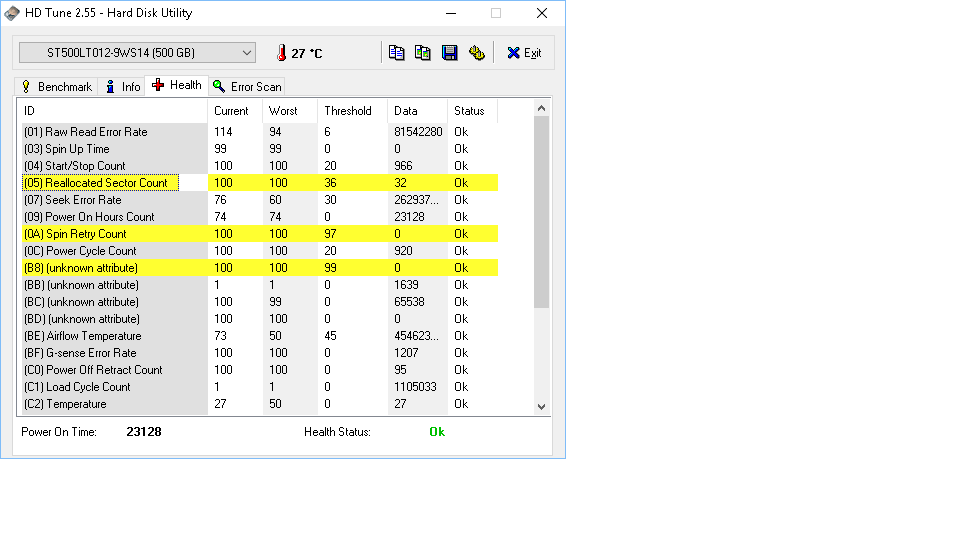Click the Worst column header
The image size is (960, 540).
coord(290,111)
